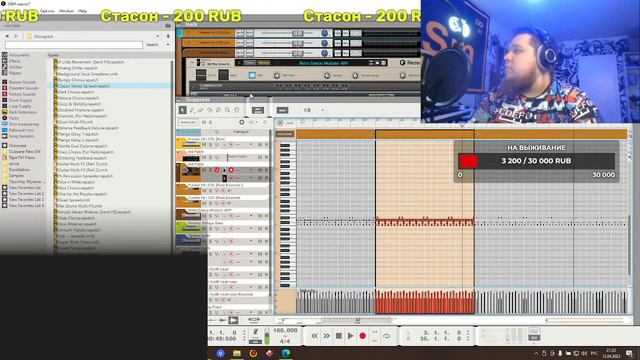Open the Windows notification center icon
Image resolution: width=640 pixels, height=360 pixels.
[x=629, y=353]
